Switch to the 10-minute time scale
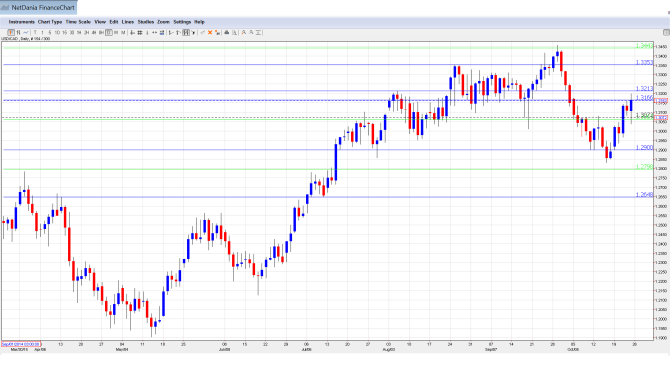The image size is (670, 377). click(57, 32)
